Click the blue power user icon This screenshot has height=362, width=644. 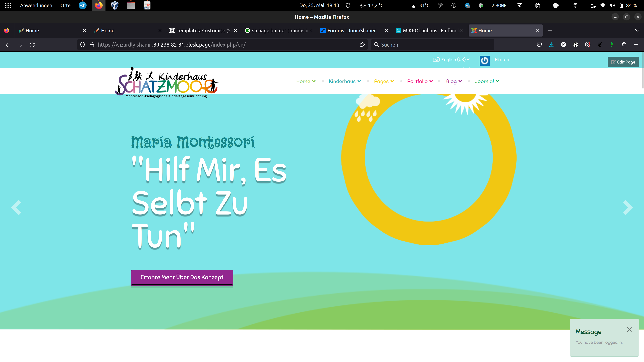485,61
